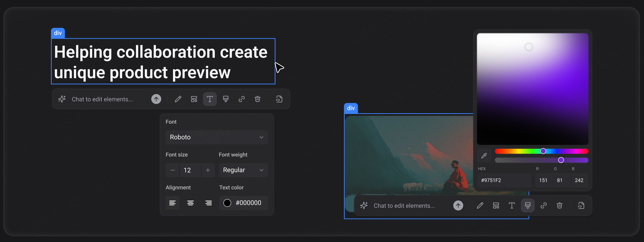The width and height of the screenshot is (644, 242).
Task: Click the HEX value field #9751F2
Action: click(x=504, y=180)
